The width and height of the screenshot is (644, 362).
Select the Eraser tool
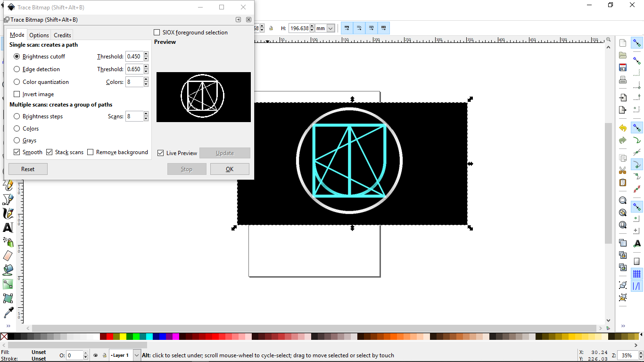8,256
